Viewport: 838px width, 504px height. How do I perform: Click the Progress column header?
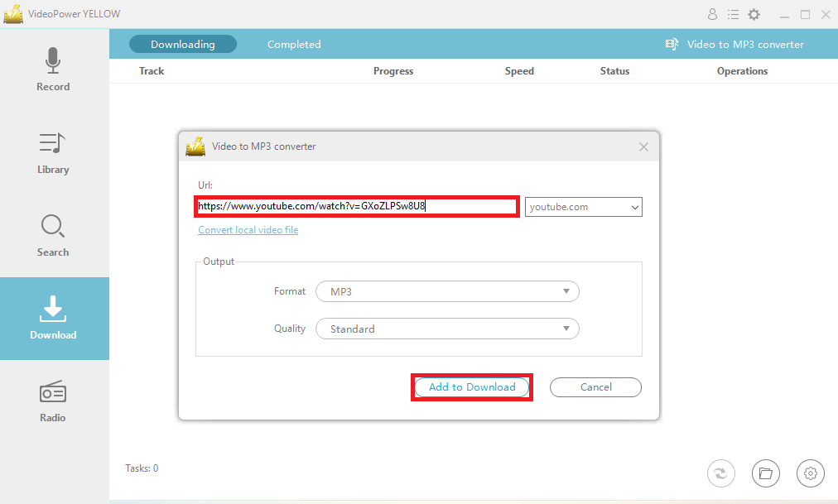393,71
